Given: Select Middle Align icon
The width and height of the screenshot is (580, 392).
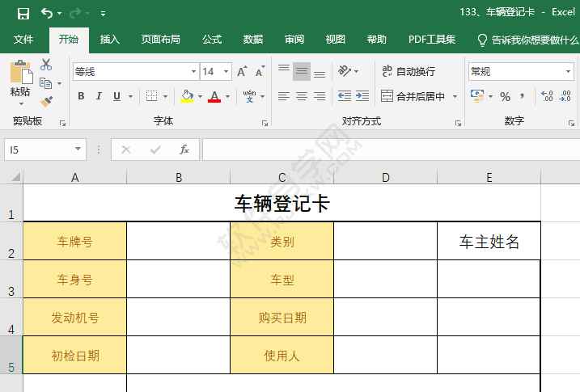Looking at the screenshot, I should 302,71.
